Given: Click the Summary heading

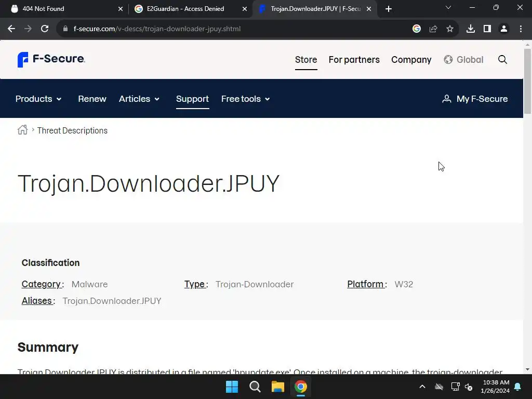Looking at the screenshot, I should (x=48, y=347).
